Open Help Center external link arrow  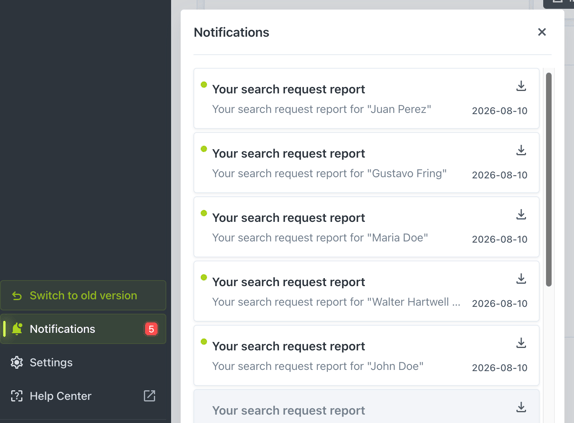click(149, 396)
